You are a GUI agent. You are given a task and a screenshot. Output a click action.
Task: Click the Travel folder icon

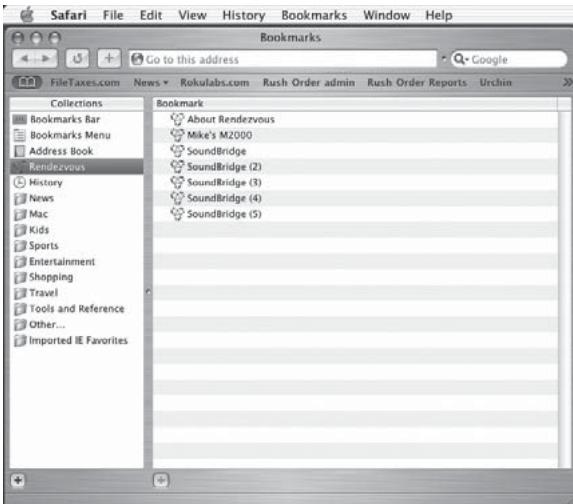point(20,293)
